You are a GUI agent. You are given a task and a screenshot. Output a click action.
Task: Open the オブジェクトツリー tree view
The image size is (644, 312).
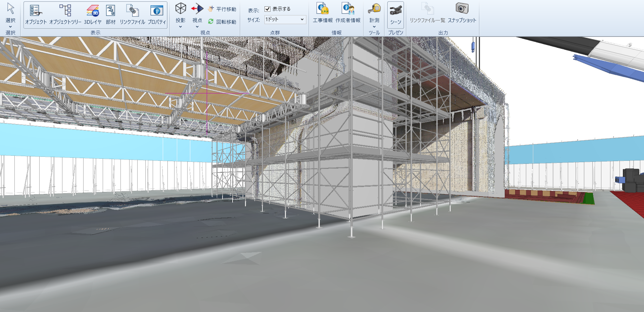click(65, 15)
